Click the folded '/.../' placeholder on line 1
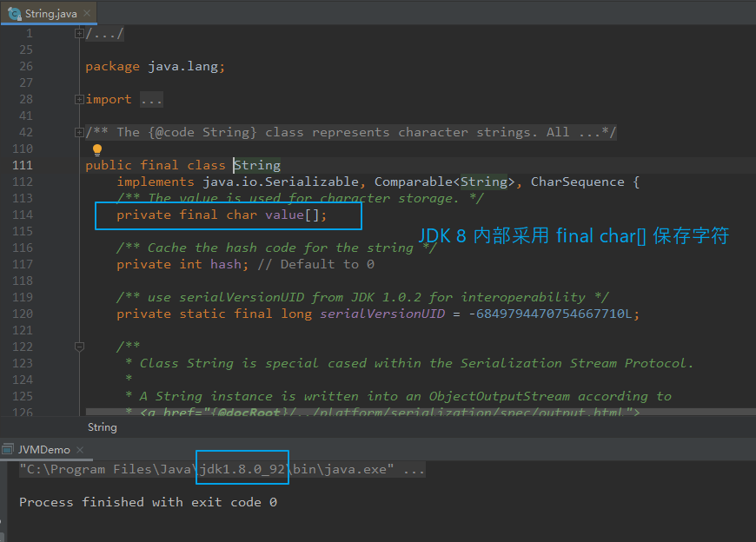The height and width of the screenshot is (542, 756). coord(104,33)
